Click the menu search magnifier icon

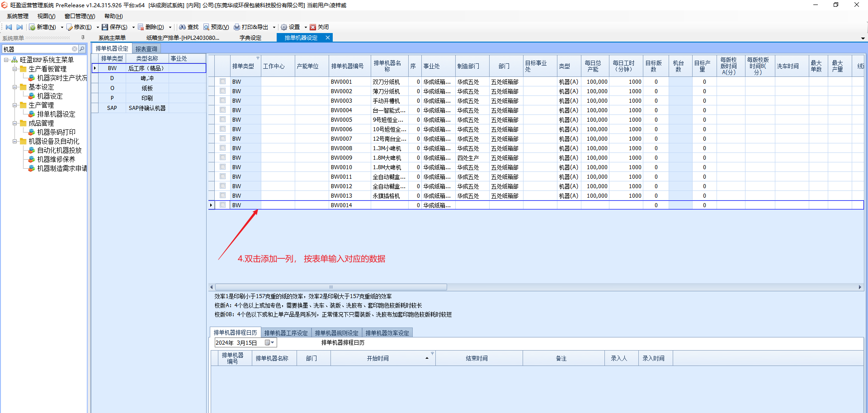(82, 49)
